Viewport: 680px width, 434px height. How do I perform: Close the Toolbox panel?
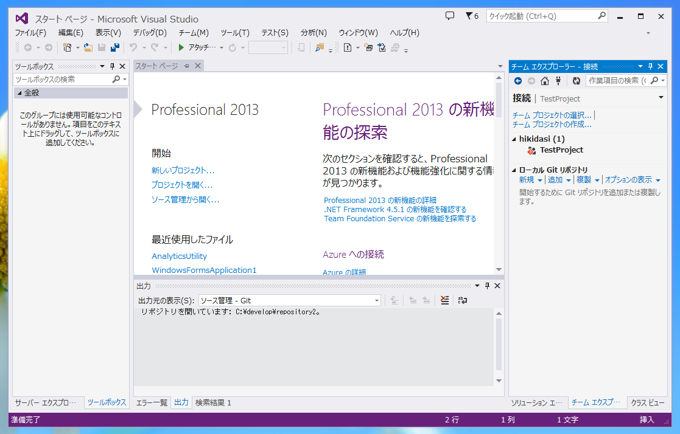(122, 66)
